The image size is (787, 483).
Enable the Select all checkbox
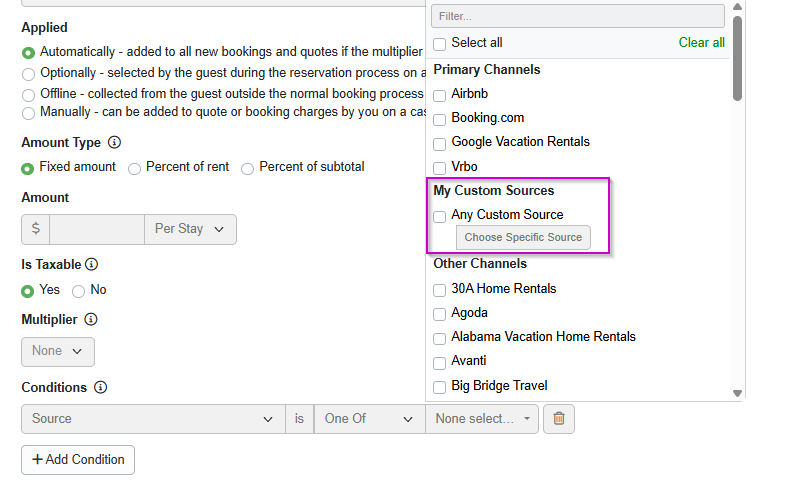coord(440,44)
